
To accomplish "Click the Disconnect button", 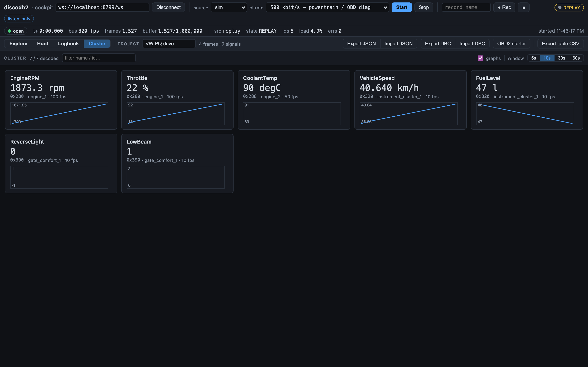I will point(168,8).
